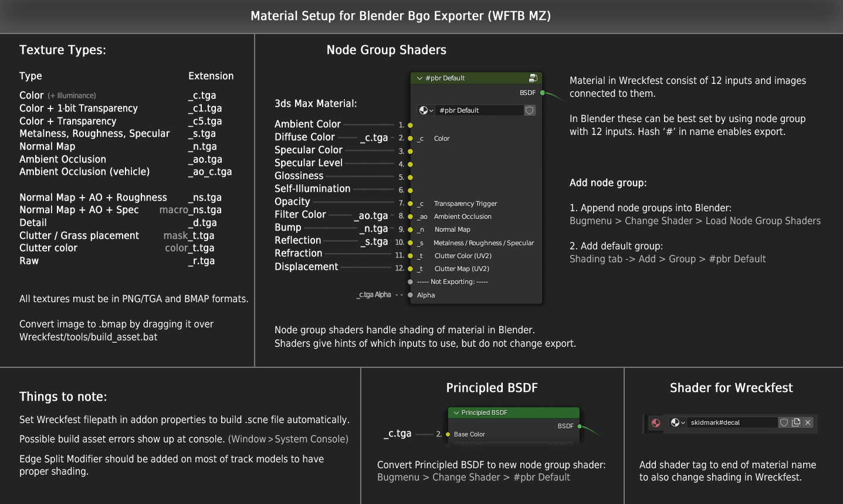Click input socket 6 on #pbr Default node
843x504 pixels.
point(411,190)
